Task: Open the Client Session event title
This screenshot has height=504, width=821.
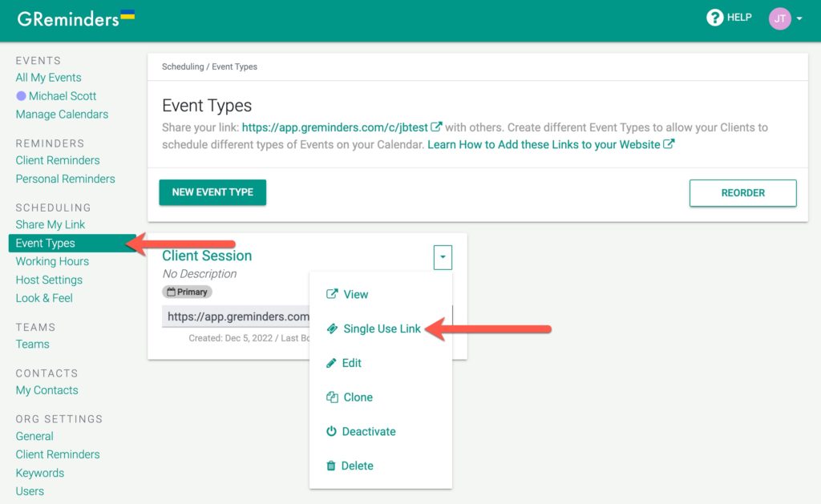Action: pos(207,256)
